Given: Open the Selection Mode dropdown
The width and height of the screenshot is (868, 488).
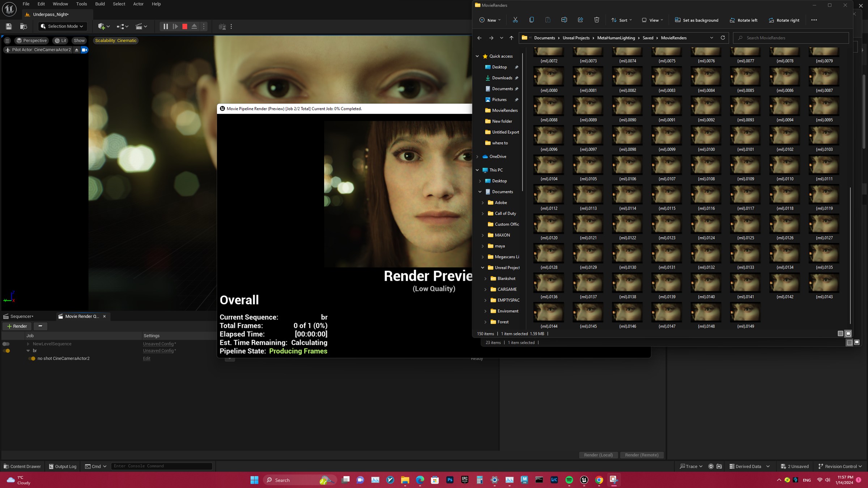Looking at the screenshot, I should [x=62, y=26].
